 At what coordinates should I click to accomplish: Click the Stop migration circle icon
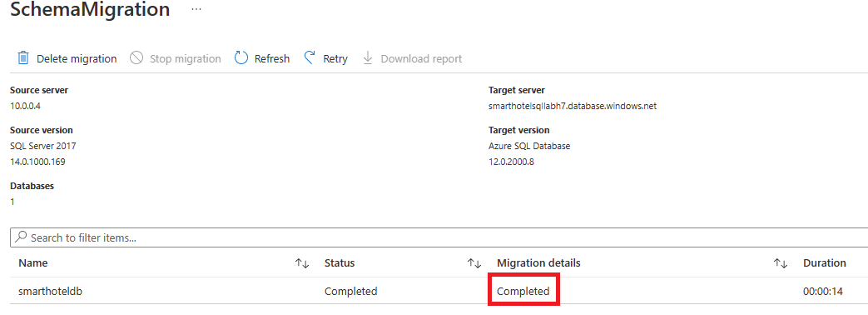[136, 58]
